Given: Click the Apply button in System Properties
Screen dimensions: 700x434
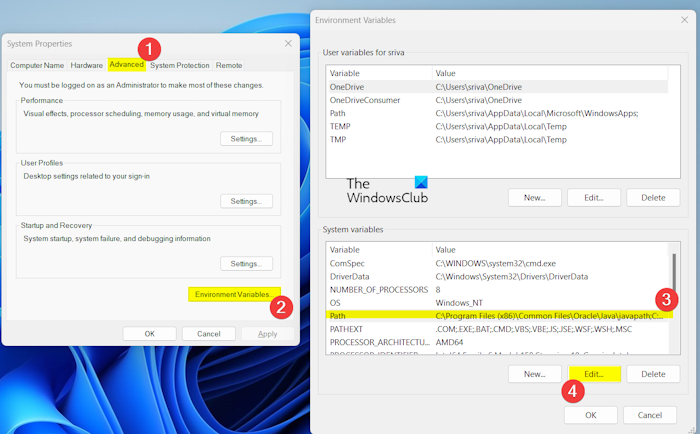Looking at the screenshot, I should 267,334.
